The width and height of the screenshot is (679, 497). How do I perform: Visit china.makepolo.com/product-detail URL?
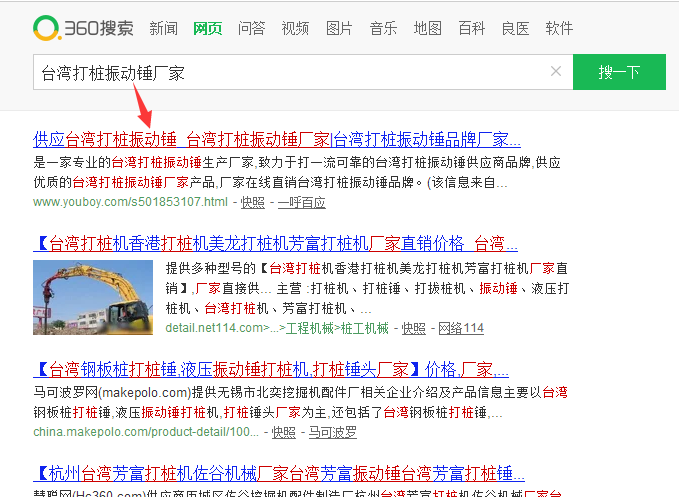tap(146, 432)
